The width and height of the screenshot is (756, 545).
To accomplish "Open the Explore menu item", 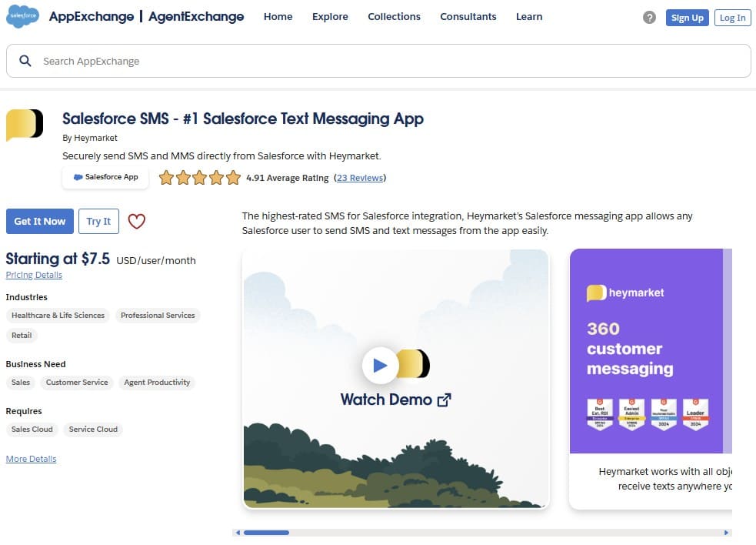I will pyautogui.click(x=330, y=16).
